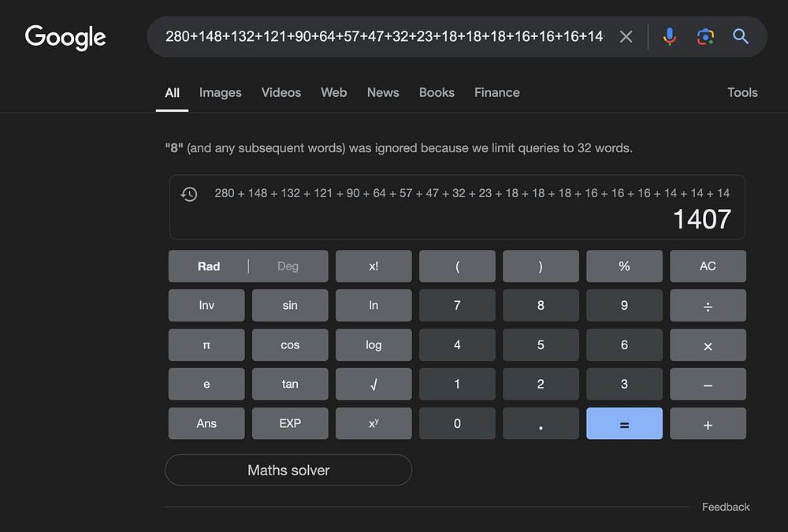Screen dimensions: 788x532
Task: Click the Feedback link
Action: point(725,507)
